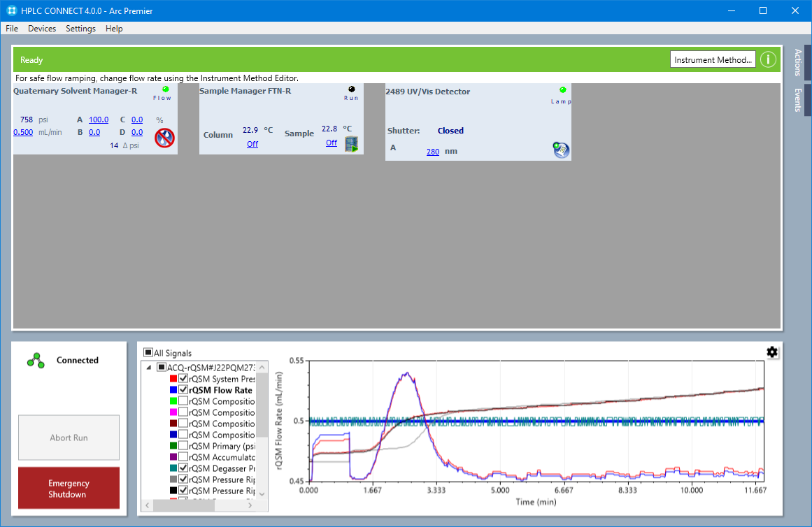Enable the rQSM Composition signal with lime green swatch

(x=183, y=401)
